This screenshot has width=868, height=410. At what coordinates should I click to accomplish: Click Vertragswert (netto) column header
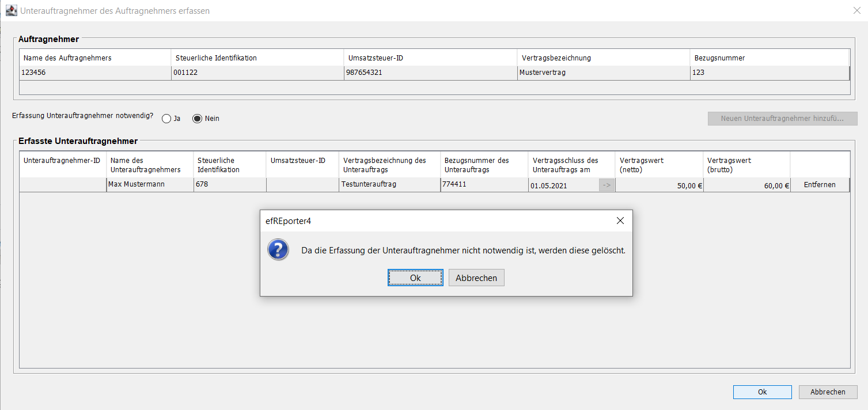(659, 165)
